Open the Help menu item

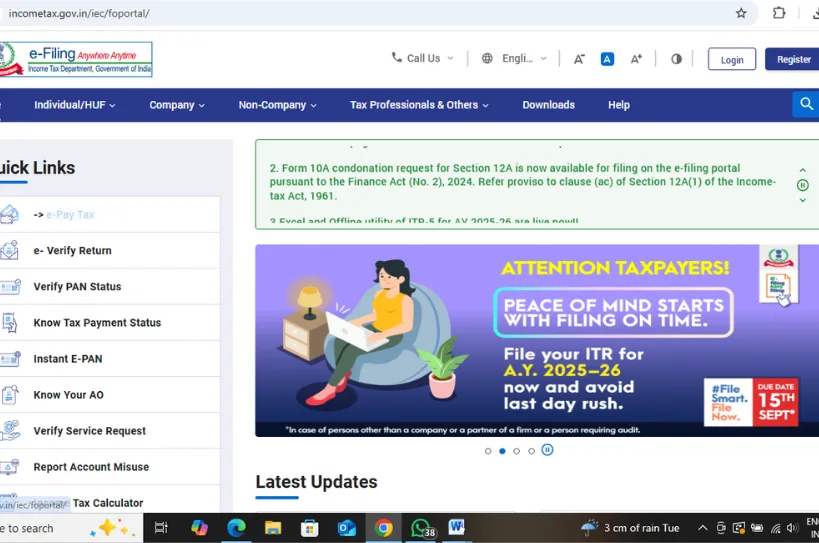click(x=619, y=105)
